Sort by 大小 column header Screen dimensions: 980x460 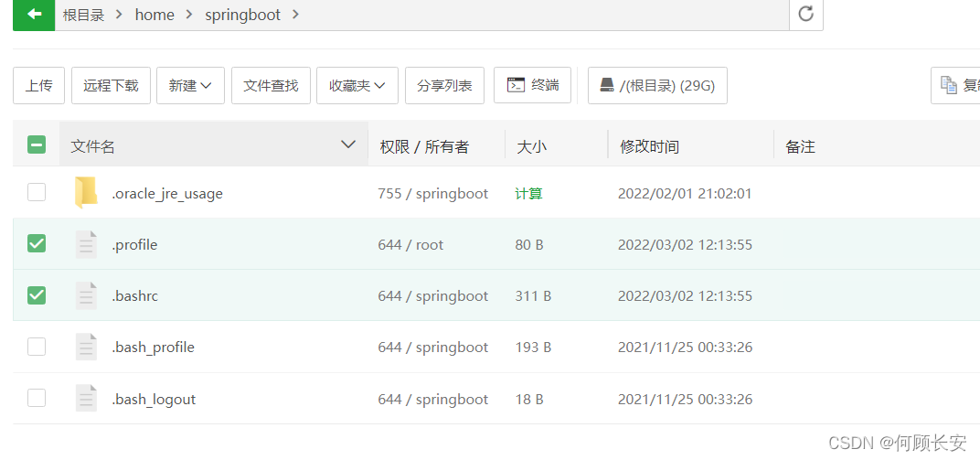532,147
